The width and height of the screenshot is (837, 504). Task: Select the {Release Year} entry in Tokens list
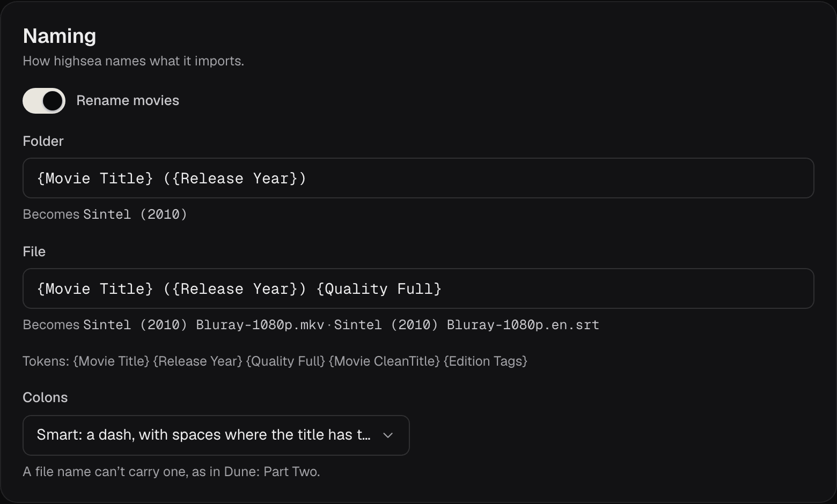tap(197, 361)
